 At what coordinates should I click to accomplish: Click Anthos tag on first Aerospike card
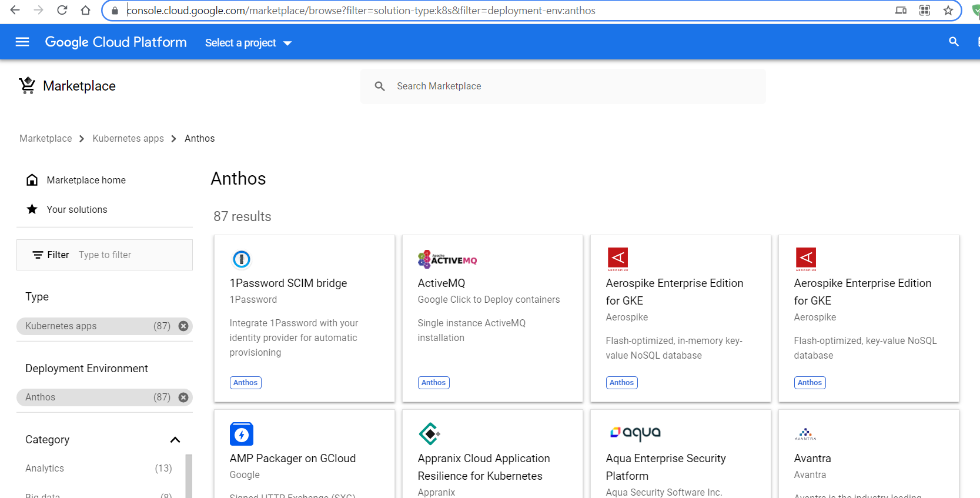tap(622, 383)
